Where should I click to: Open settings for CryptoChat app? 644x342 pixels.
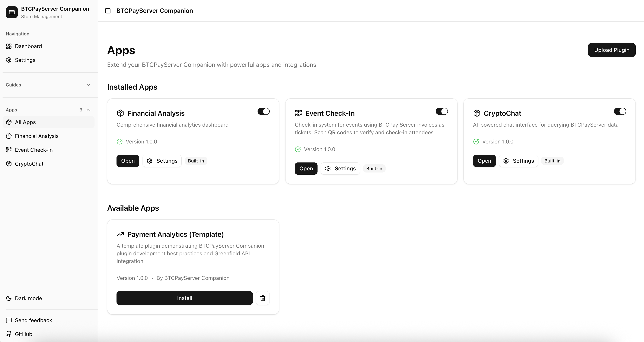tap(518, 161)
